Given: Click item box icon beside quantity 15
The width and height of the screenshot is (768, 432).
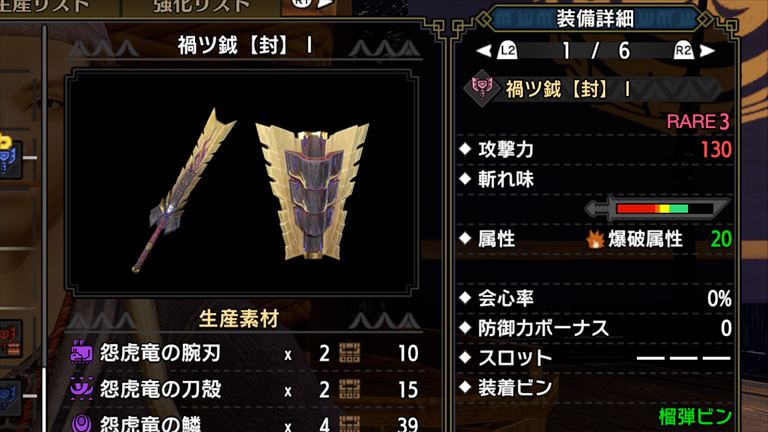Looking at the screenshot, I should click(350, 389).
